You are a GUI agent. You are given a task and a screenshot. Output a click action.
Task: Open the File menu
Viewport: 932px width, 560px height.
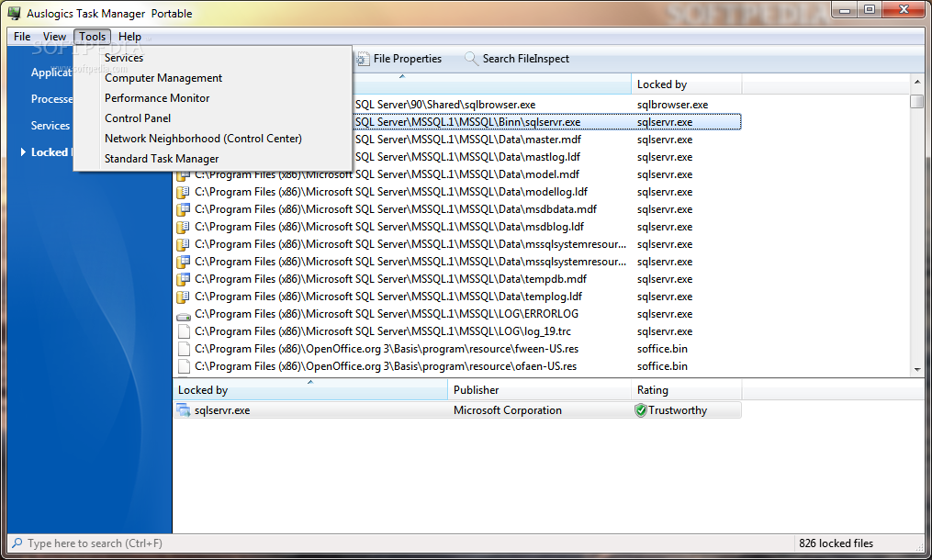22,37
